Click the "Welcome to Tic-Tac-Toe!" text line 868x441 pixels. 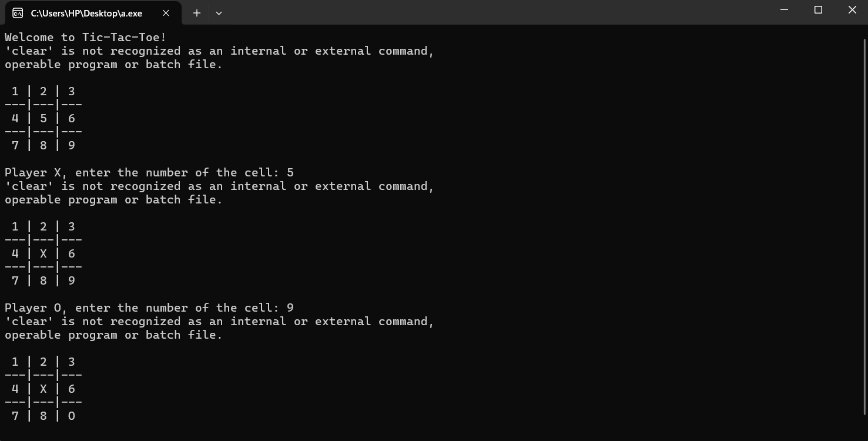[x=86, y=38]
